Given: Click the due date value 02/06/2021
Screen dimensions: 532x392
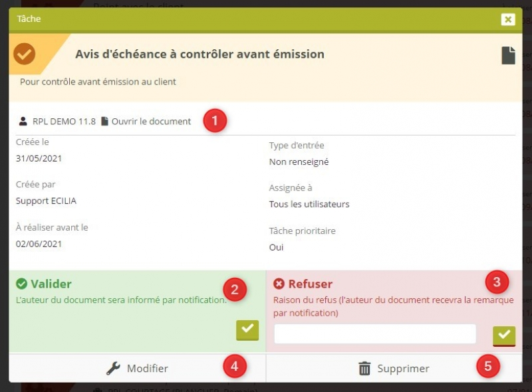Looking at the screenshot, I should click(x=39, y=244).
